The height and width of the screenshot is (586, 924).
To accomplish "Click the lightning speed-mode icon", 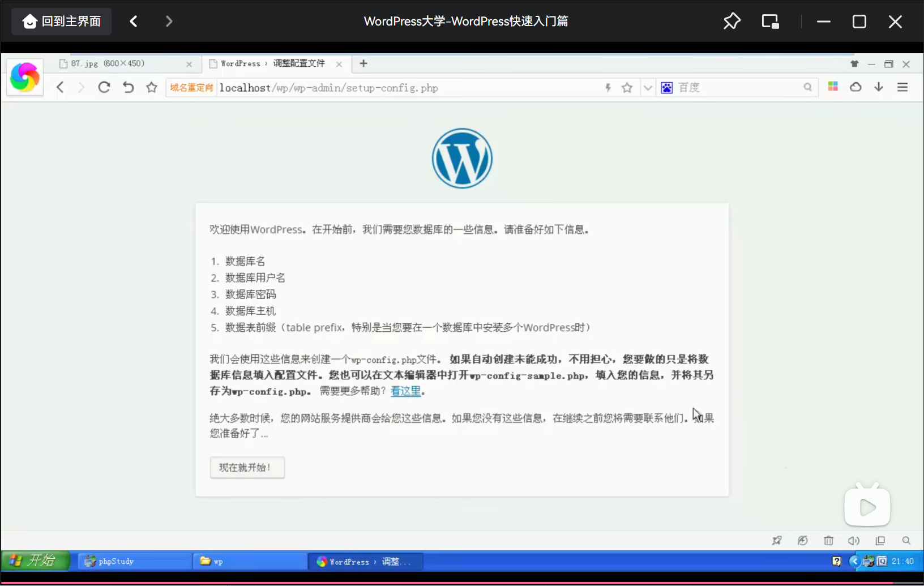I will (x=608, y=88).
